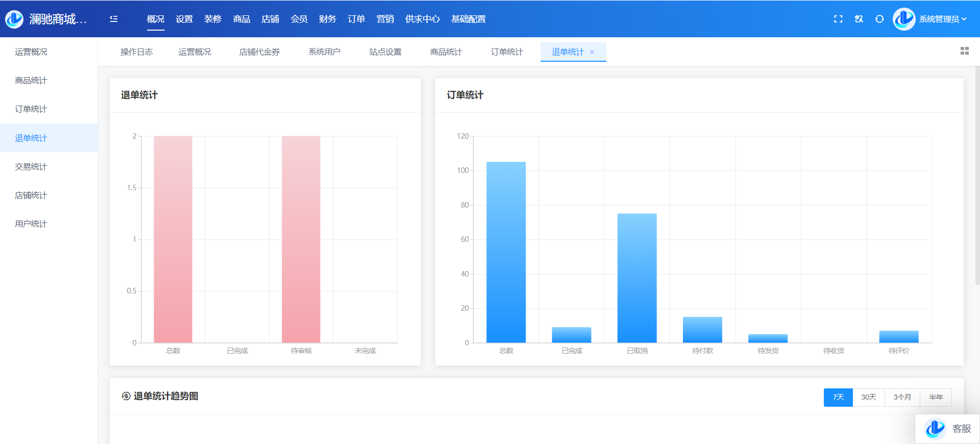Expand the 系统管理员 user dropdown
980x444 pixels.
point(943,19)
